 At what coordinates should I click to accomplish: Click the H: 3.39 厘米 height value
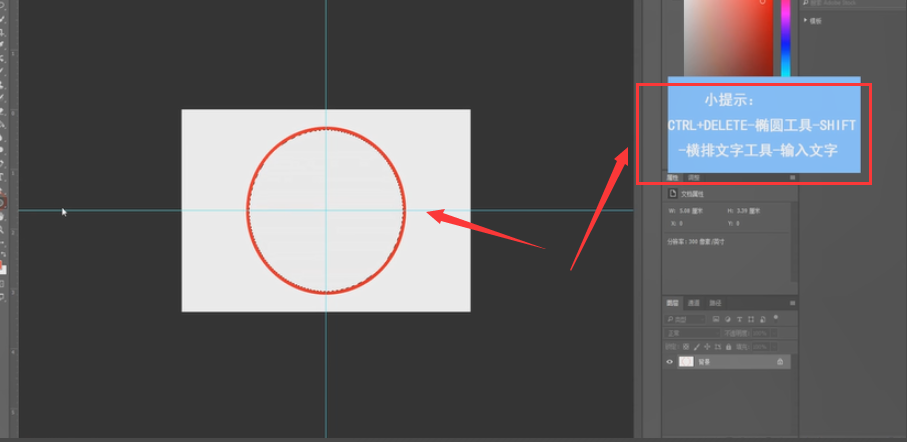tap(751, 211)
